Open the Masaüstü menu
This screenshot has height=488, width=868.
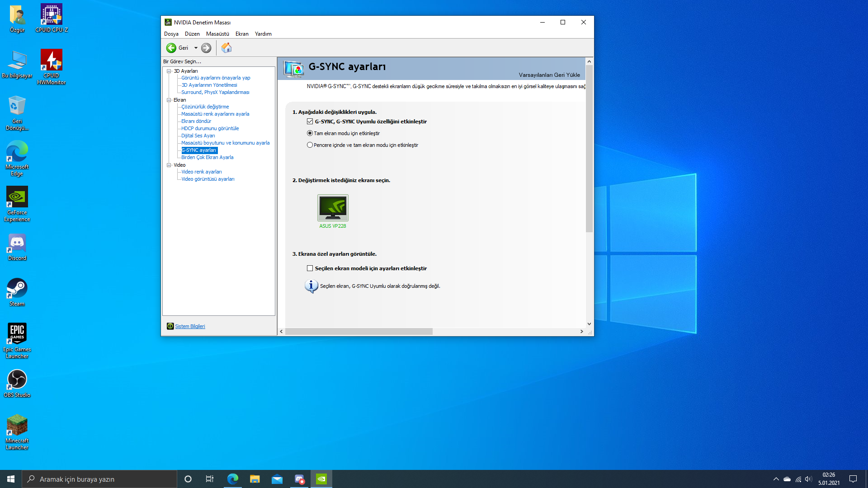217,34
